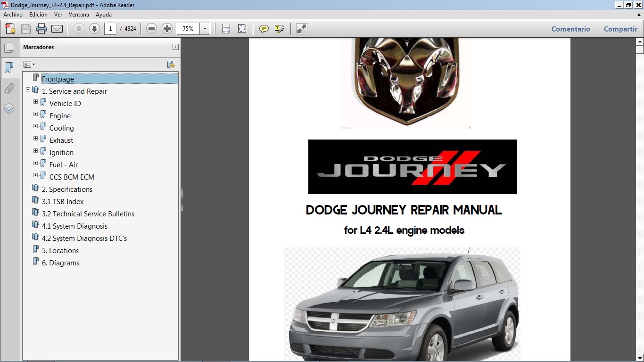This screenshot has width=644, height=362.
Task: Jump to 2. Specifications bookmark
Action: (67, 189)
